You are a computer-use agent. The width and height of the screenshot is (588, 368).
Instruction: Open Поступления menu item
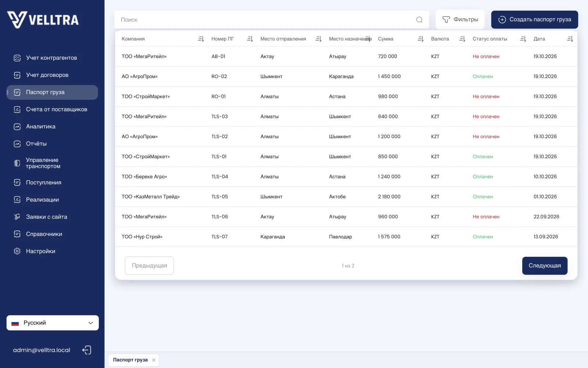(x=52, y=183)
